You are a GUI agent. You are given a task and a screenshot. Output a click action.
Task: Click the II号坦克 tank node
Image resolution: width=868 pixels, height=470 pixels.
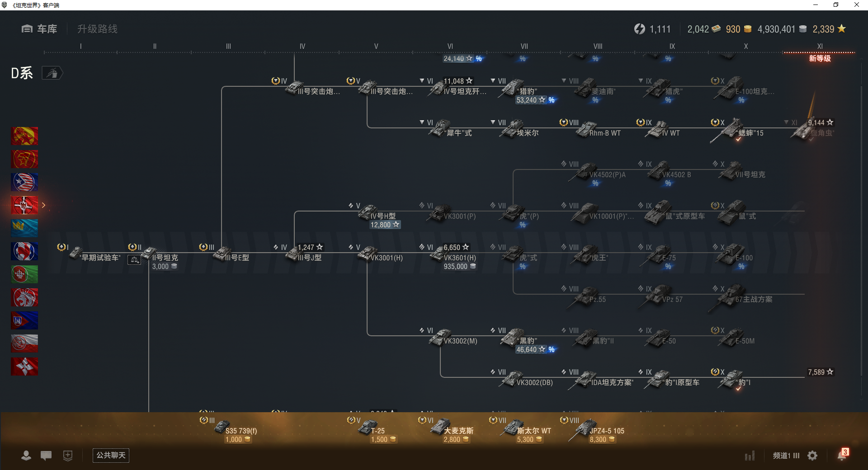point(155,257)
